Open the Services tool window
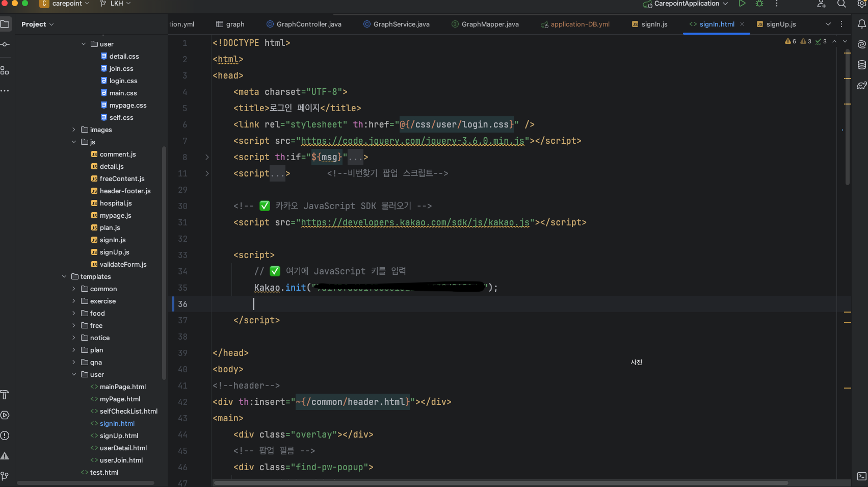 point(5,415)
